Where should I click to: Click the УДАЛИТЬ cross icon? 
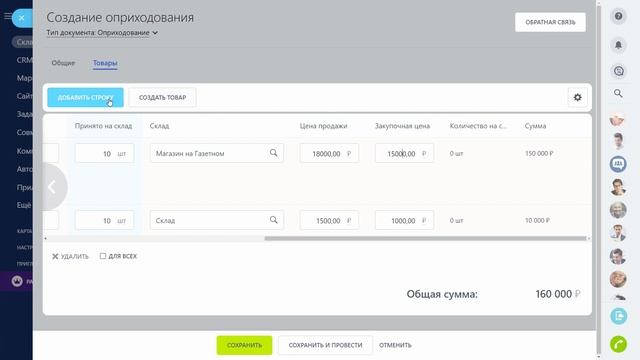point(55,256)
